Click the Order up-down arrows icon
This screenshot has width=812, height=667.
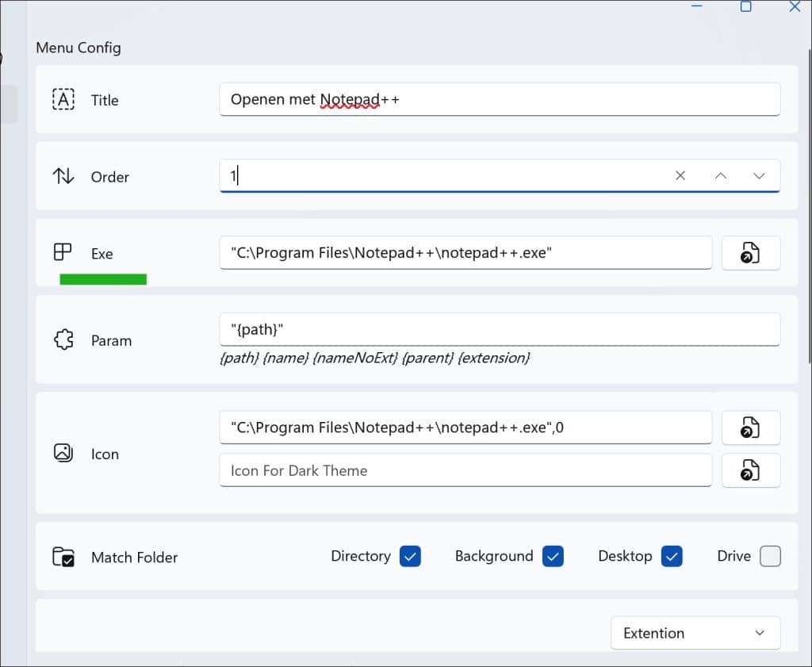click(63, 176)
